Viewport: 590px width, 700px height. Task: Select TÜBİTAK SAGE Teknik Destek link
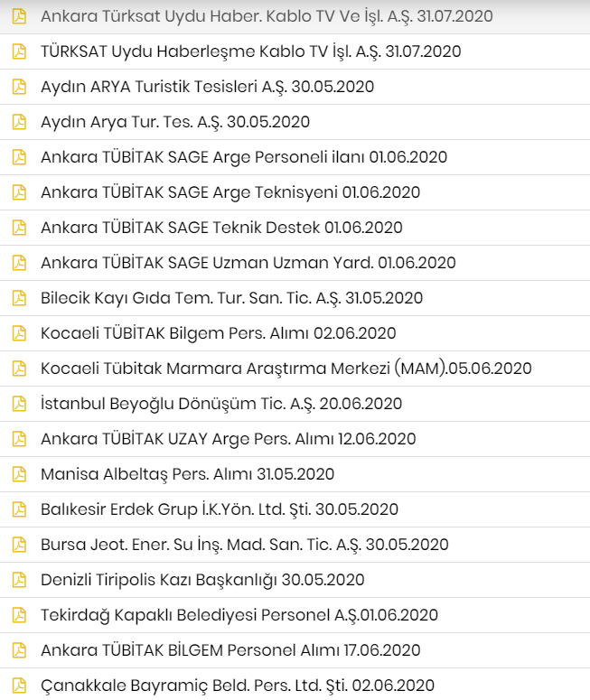(x=221, y=228)
